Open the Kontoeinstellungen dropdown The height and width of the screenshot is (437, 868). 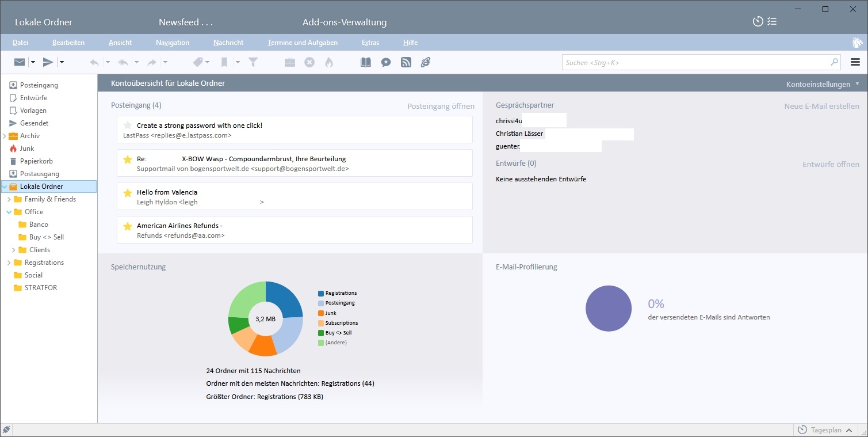(823, 84)
